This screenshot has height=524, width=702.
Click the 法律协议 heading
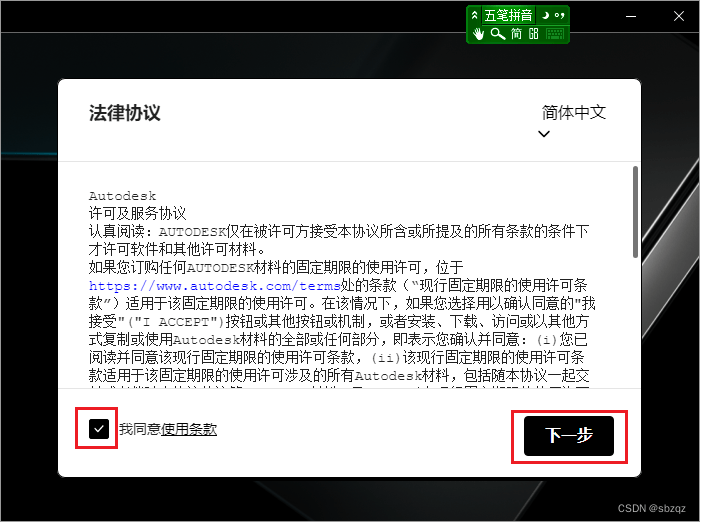(x=125, y=113)
